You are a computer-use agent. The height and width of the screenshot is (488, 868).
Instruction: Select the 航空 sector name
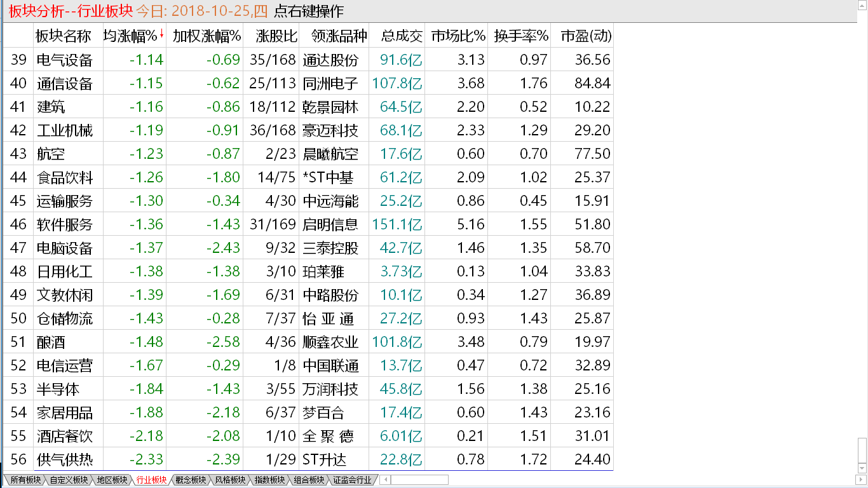click(51, 154)
